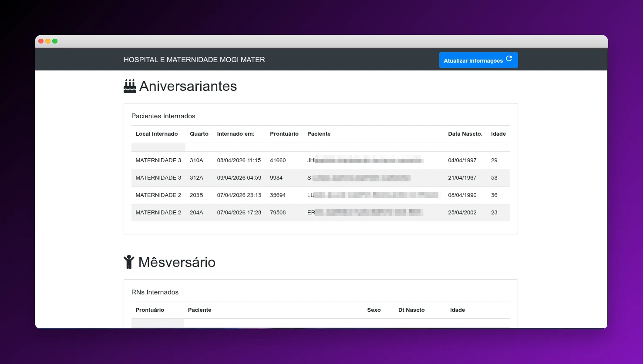643x364 pixels.
Task: Click MATERNIDADE 3 in the 310A row
Action: click(158, 160)
